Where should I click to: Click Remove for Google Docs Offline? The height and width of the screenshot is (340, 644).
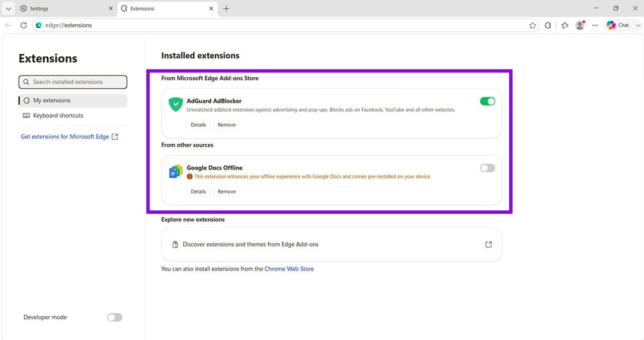click(x=227, y=192)
